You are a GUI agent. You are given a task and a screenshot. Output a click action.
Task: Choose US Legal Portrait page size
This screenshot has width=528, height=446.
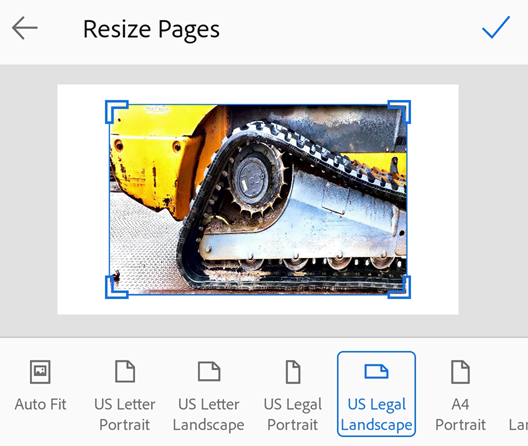pos(293,395)
